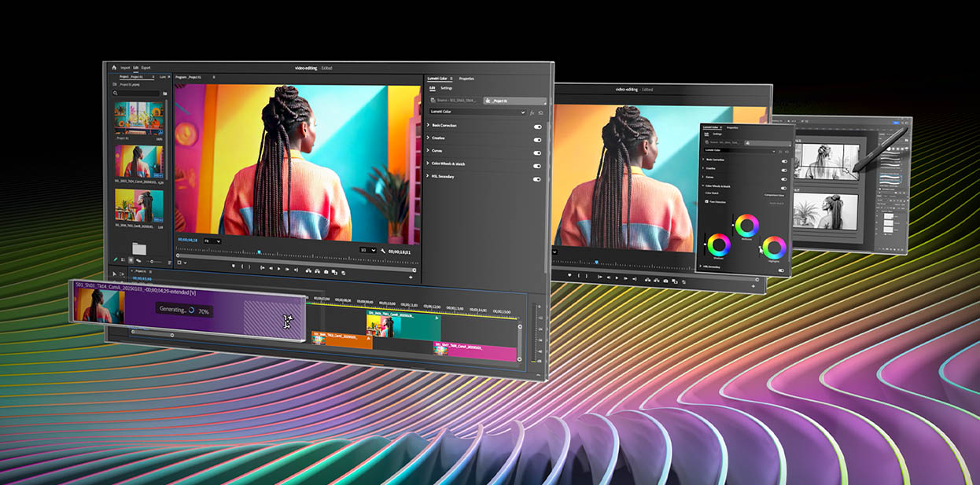
Task: Select the Home icon in the top bar
Action: (x=116, y=67)
